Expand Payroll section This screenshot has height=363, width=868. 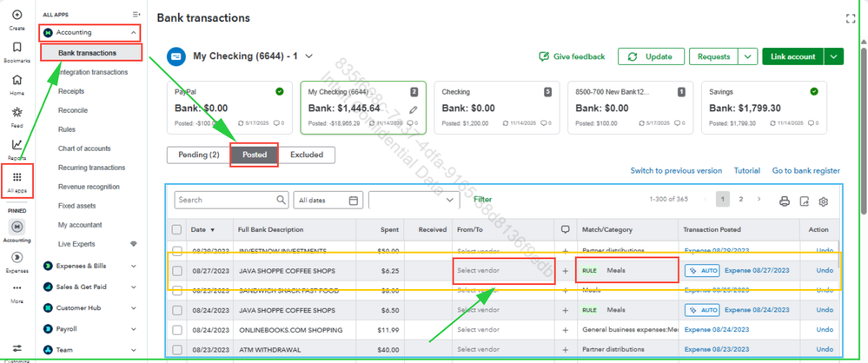tap(134, 329)
